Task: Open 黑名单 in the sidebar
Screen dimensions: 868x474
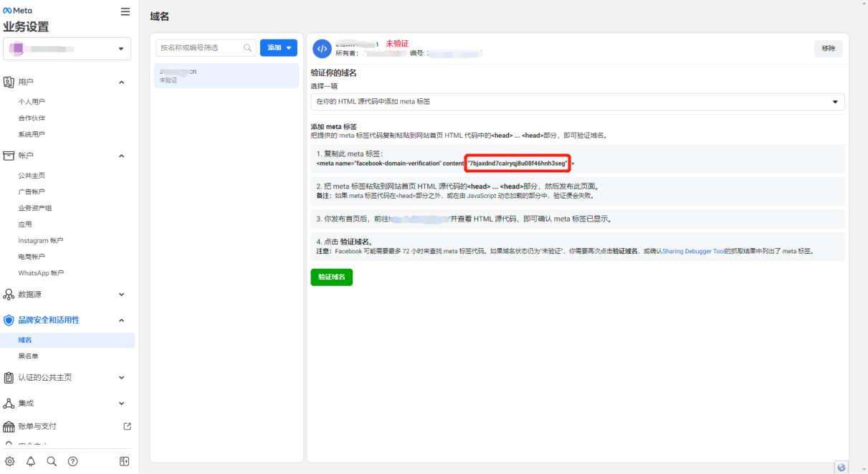Action: click(29, 356)
